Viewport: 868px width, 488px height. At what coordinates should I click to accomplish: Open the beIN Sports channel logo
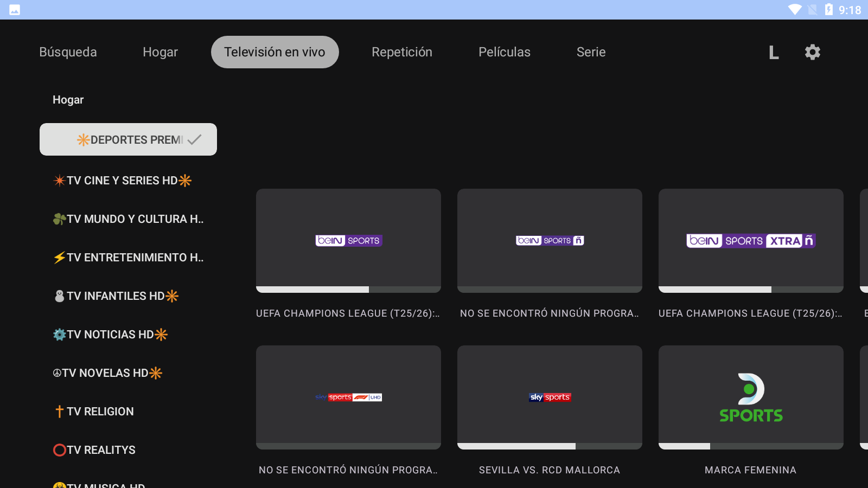tap(348, 240)
